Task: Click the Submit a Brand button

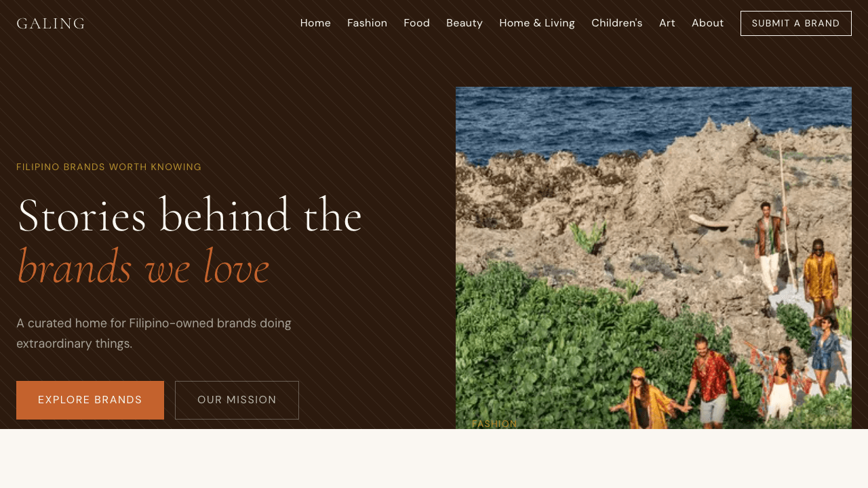Action: (796, 23)
